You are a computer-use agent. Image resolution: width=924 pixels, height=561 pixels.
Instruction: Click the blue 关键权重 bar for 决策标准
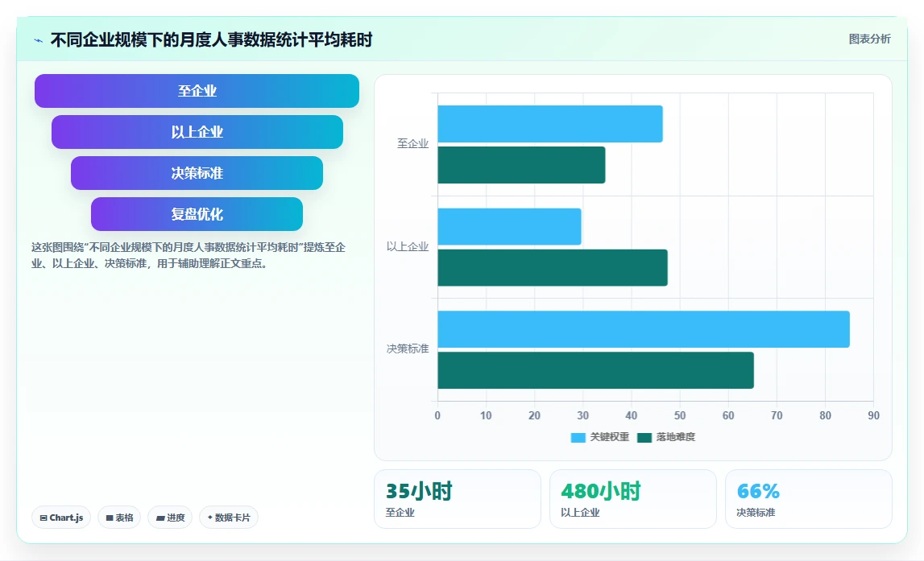(x=644, y=329)
